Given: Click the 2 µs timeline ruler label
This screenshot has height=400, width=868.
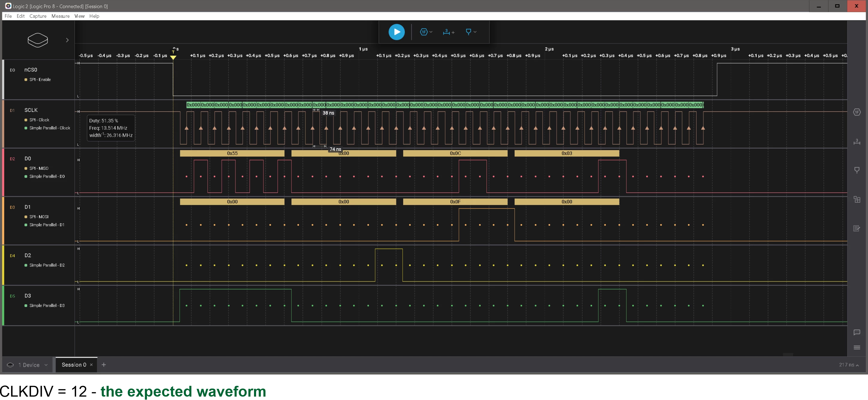Looking at the screenshot, I should (549, 49).
